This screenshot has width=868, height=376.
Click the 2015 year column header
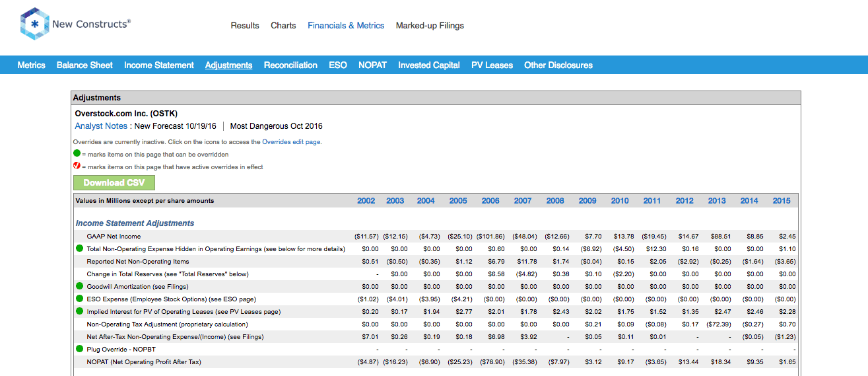point(782,201)
